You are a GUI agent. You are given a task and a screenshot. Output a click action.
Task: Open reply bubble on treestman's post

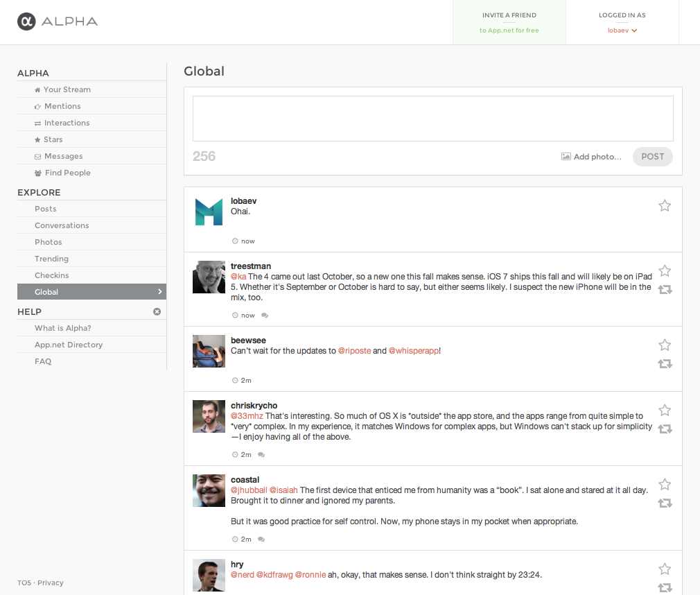[x=265, y=316]
